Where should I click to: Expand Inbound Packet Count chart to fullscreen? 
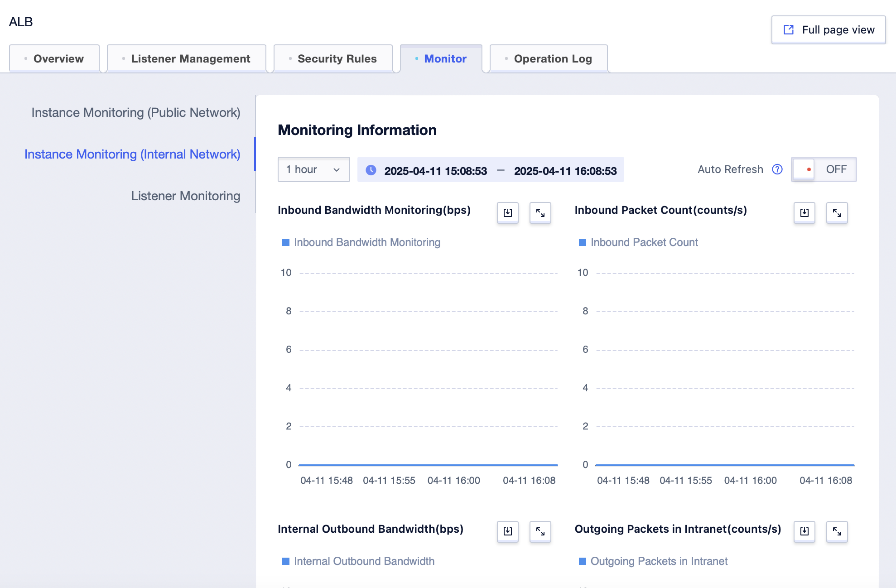click(x=837, y=213)
